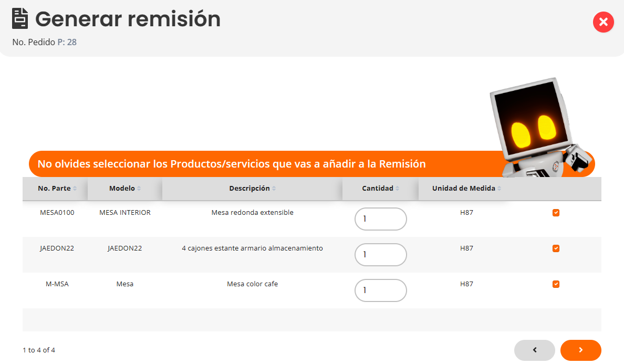Screen dimensions: 624x364
Task: Edit quantity field for JAEDON22
Action: point(381,255)
